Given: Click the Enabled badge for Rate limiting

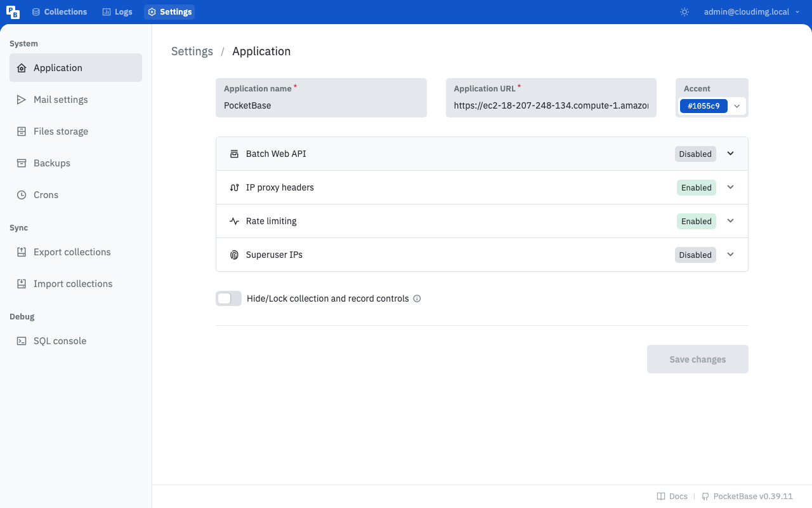Looking at the screenshot, I should (697, 221).
